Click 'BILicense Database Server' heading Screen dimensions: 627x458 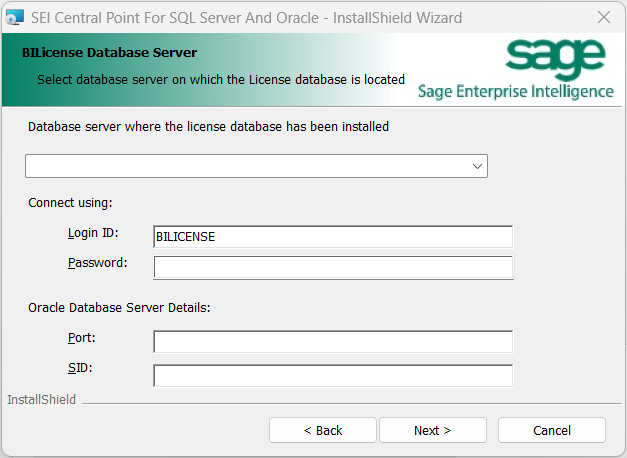110,53
